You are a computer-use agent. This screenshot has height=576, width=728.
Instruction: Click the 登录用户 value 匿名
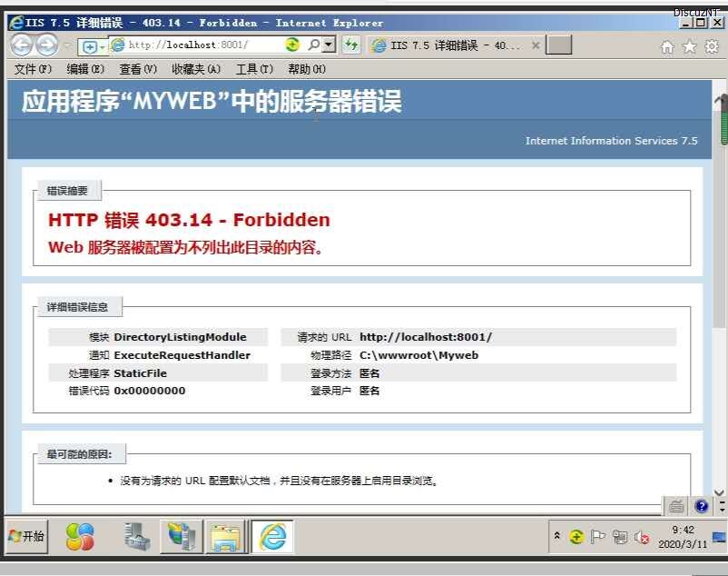pyautogui.click(x=369, y=392)
